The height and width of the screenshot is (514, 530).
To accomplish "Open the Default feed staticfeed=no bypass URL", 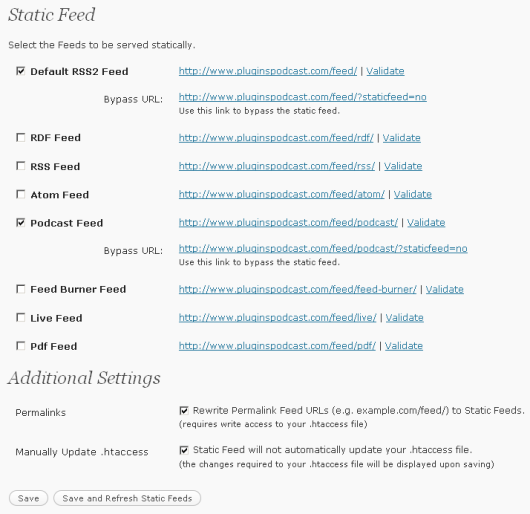I will 303,97.
